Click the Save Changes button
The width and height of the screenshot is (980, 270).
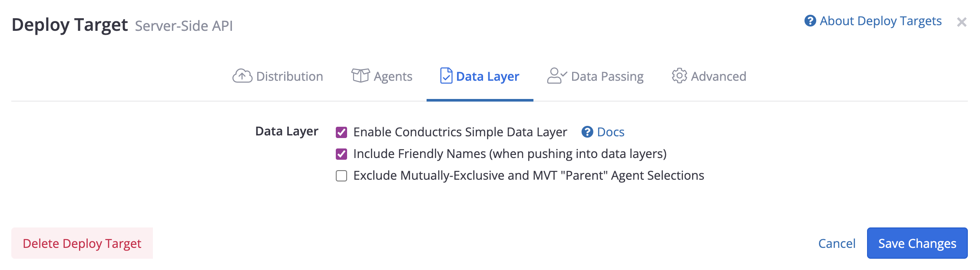[917, 243]
